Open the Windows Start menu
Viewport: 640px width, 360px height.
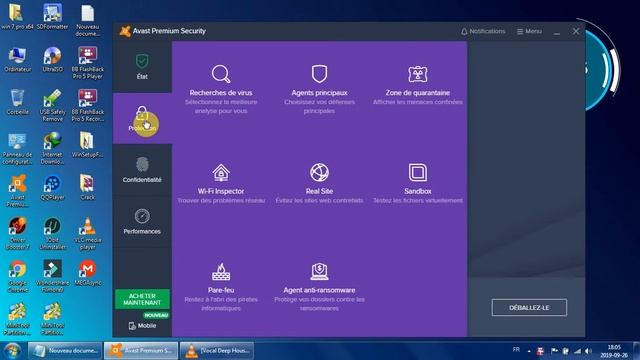tap(12, 351)
